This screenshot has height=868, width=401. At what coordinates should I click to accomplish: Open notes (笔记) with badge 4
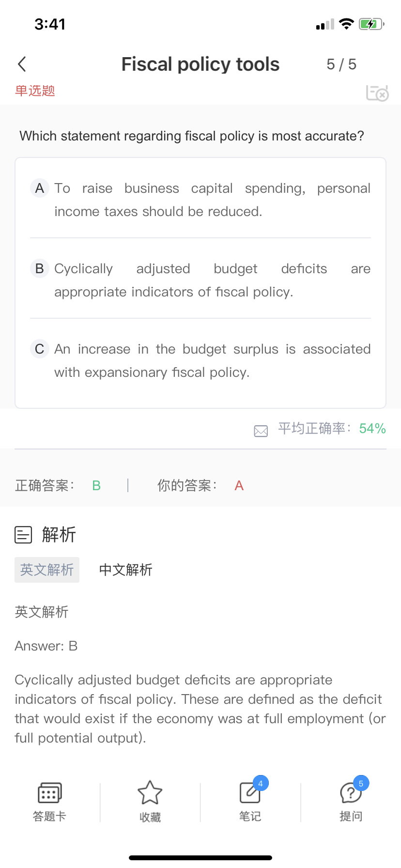(250, 800)
